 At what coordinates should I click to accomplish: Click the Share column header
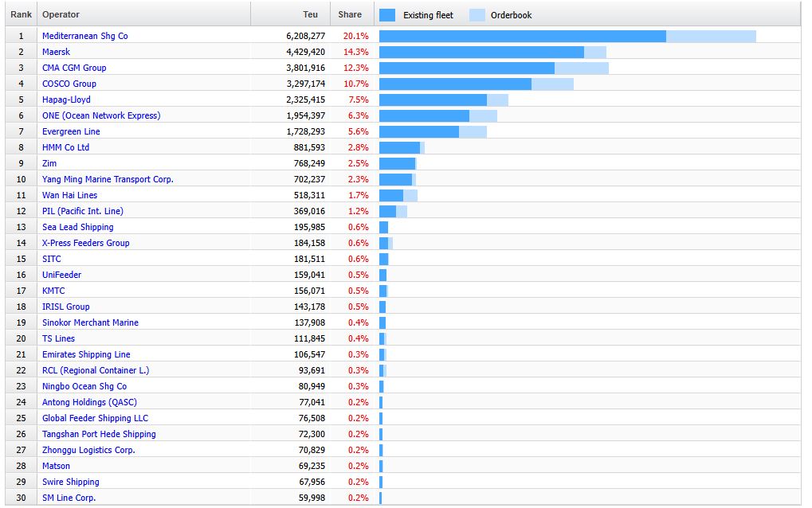click(x=352, y=14)
